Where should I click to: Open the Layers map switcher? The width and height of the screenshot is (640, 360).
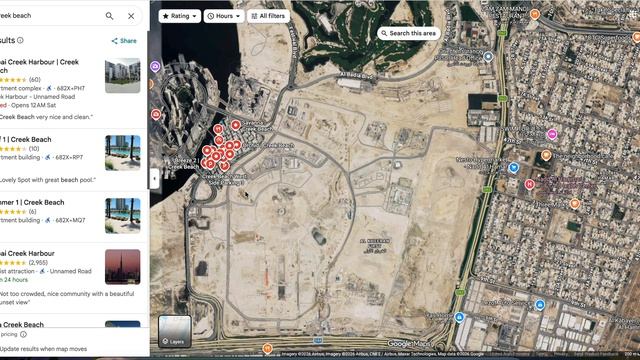click(x=175, y=331)
